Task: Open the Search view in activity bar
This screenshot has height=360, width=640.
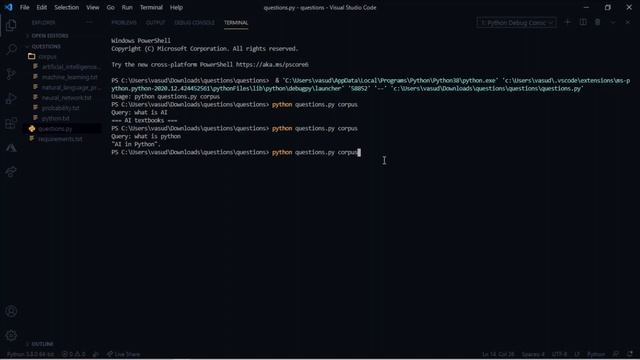Action: pos(11,49)
